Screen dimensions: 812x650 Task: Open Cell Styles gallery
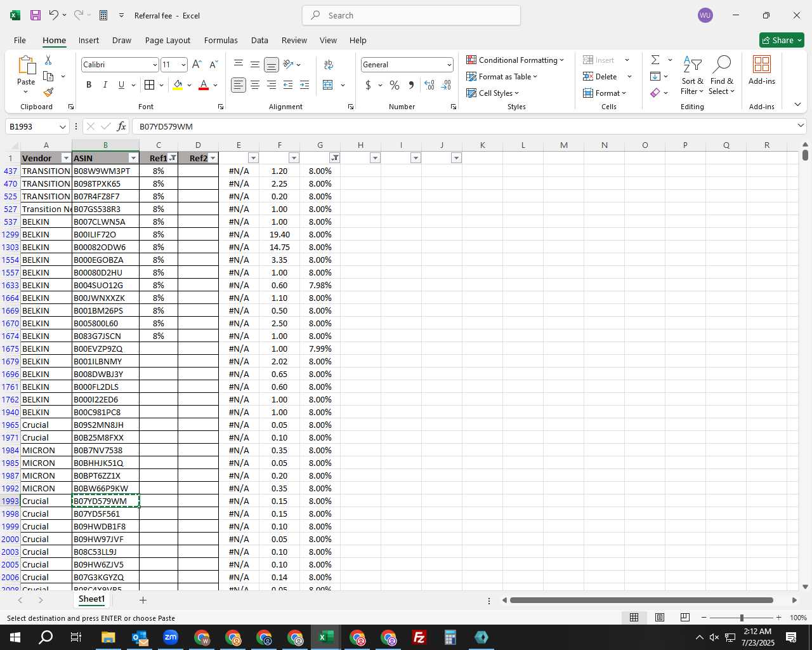(493, 93)
